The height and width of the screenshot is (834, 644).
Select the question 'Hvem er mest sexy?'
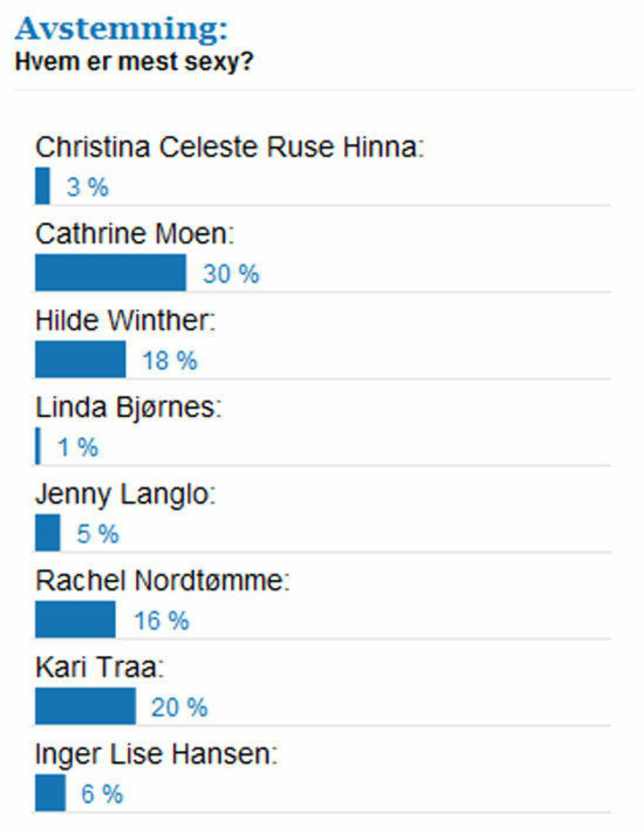134,62
